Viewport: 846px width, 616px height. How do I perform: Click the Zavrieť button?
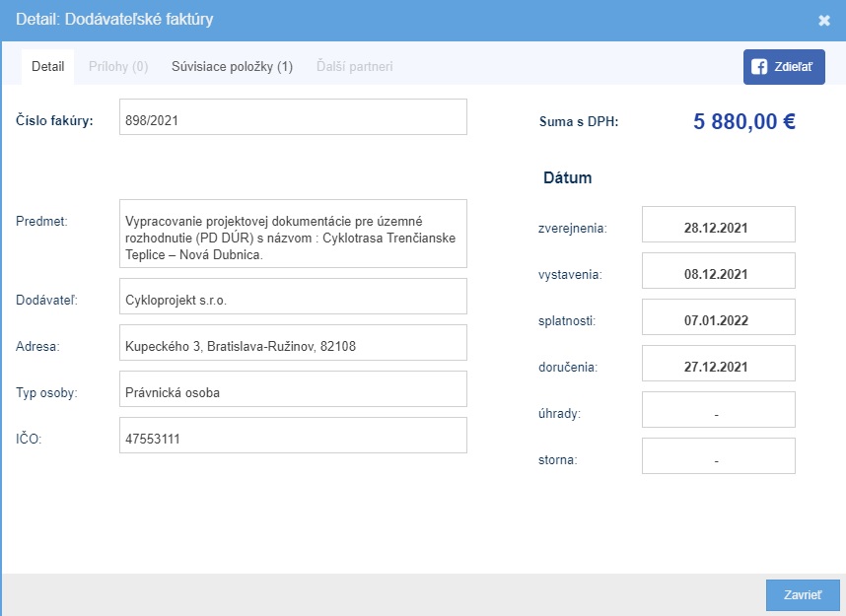pos(803,595)
